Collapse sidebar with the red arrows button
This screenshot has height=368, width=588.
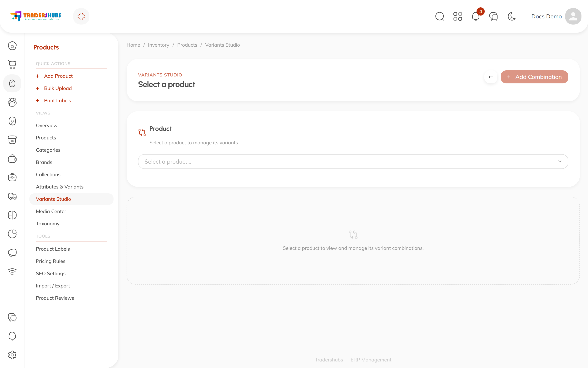(x=81, y=16)
